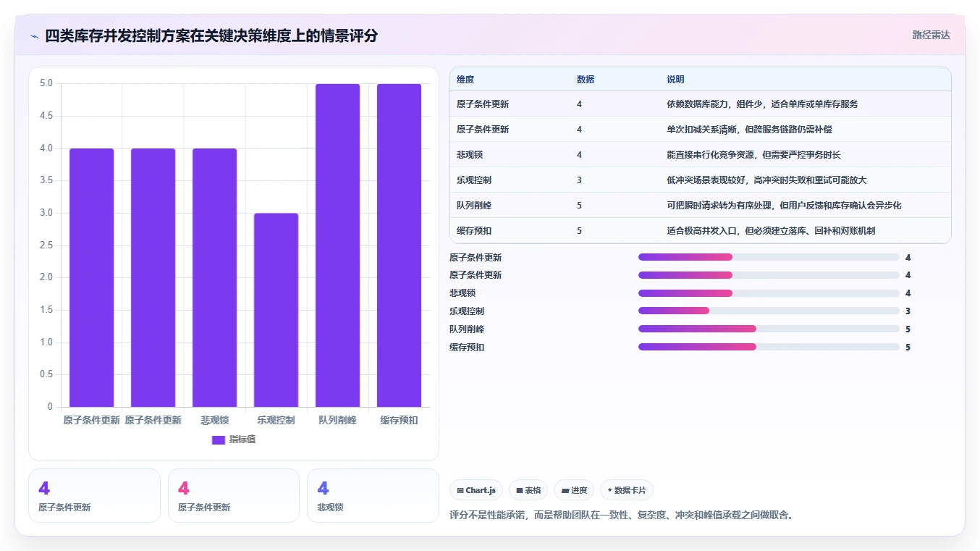This screenshot has width=980, height=551.
Task: Click the value 3 in the 乐观控制 table row
Action: [579, 180]
